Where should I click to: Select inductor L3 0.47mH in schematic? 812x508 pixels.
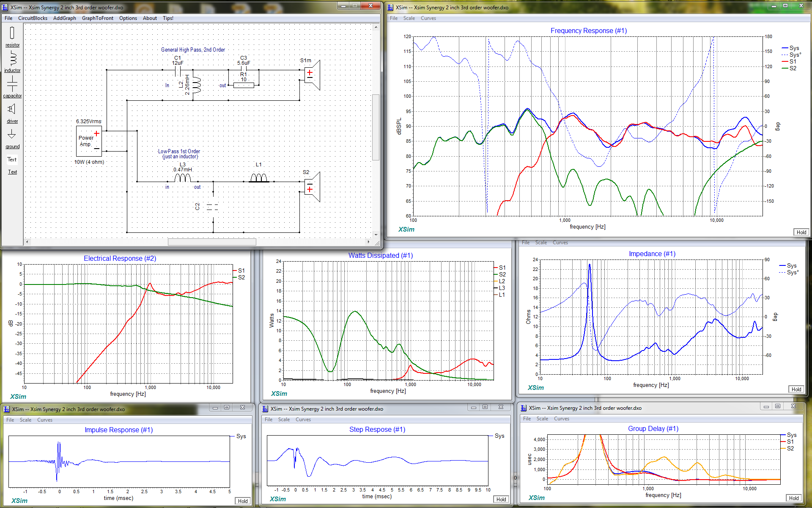[x=182, y=178]
